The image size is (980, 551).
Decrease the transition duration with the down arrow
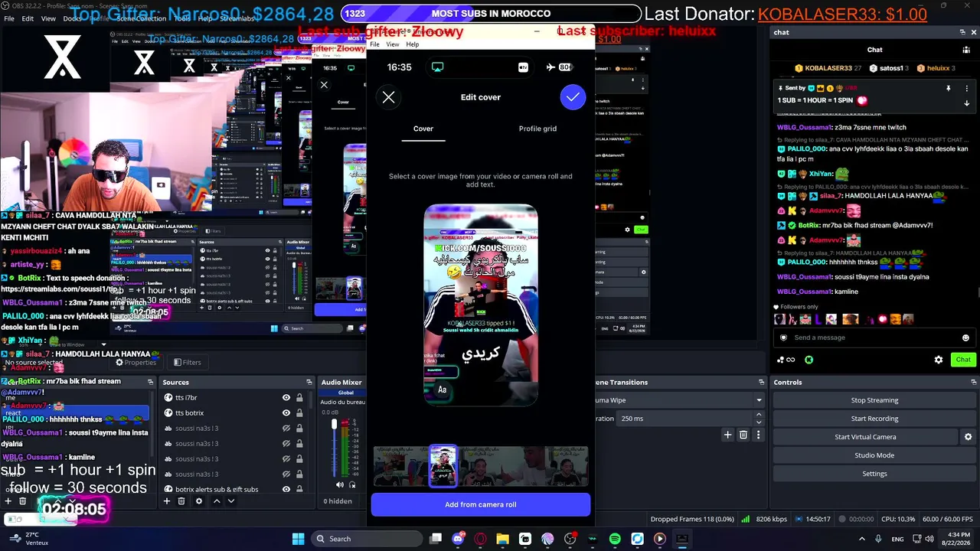759,422
